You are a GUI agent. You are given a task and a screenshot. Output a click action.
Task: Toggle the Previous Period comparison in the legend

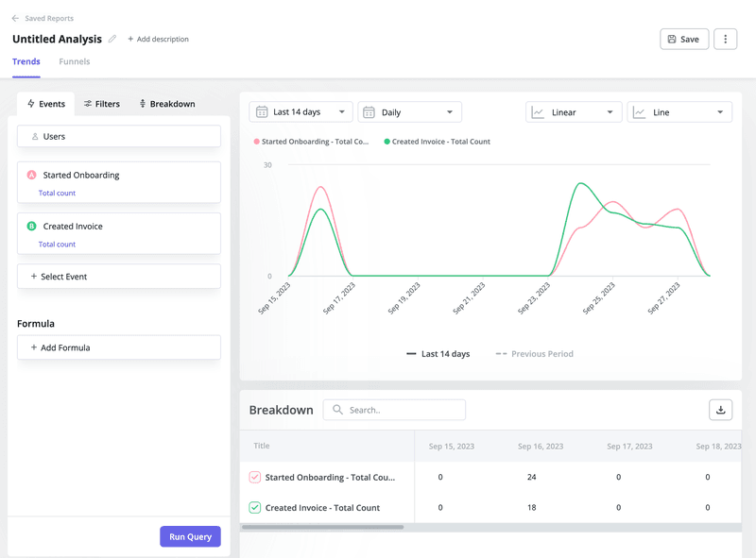pos(533,353)
